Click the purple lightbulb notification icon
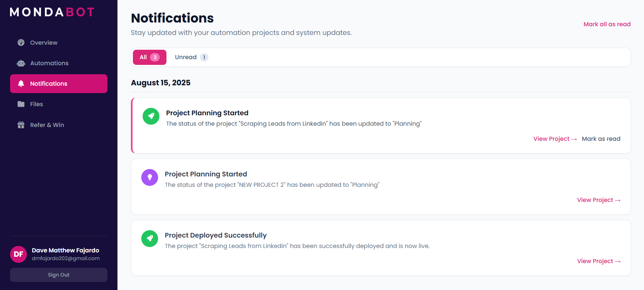 click(x=150, y=177)
